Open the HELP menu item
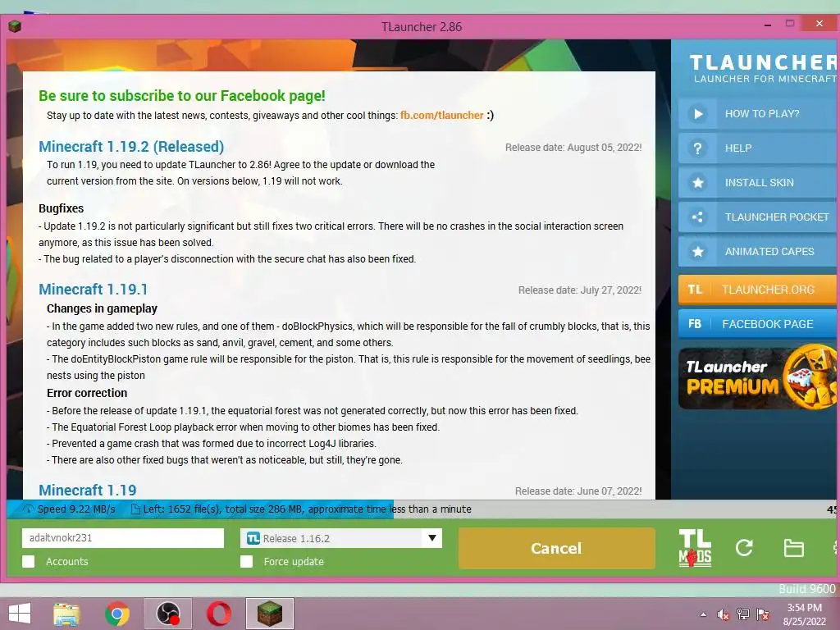 click(x=757, y=148)
